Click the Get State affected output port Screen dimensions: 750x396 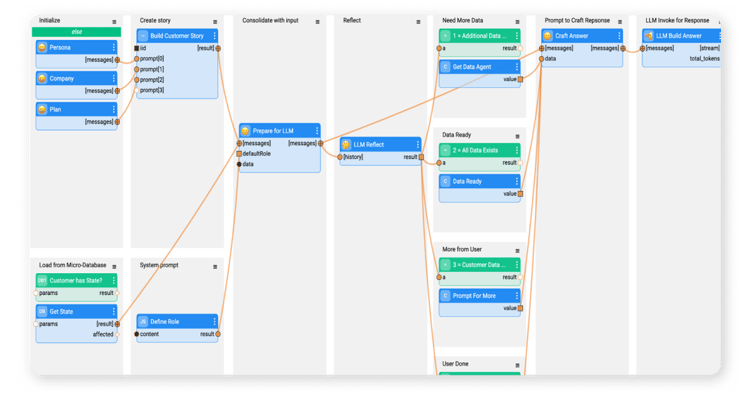tap(117, 334)
